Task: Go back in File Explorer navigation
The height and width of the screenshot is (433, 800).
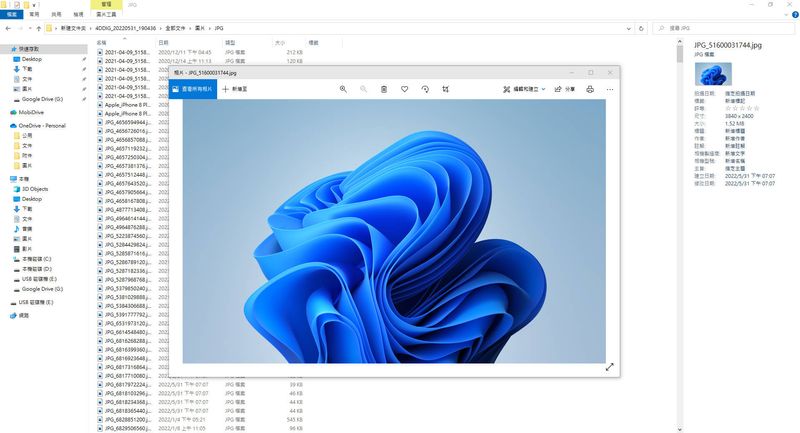Action: 8,29
